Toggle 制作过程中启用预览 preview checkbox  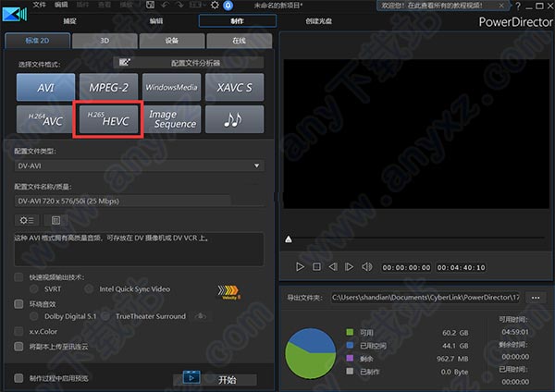[18, 378]
